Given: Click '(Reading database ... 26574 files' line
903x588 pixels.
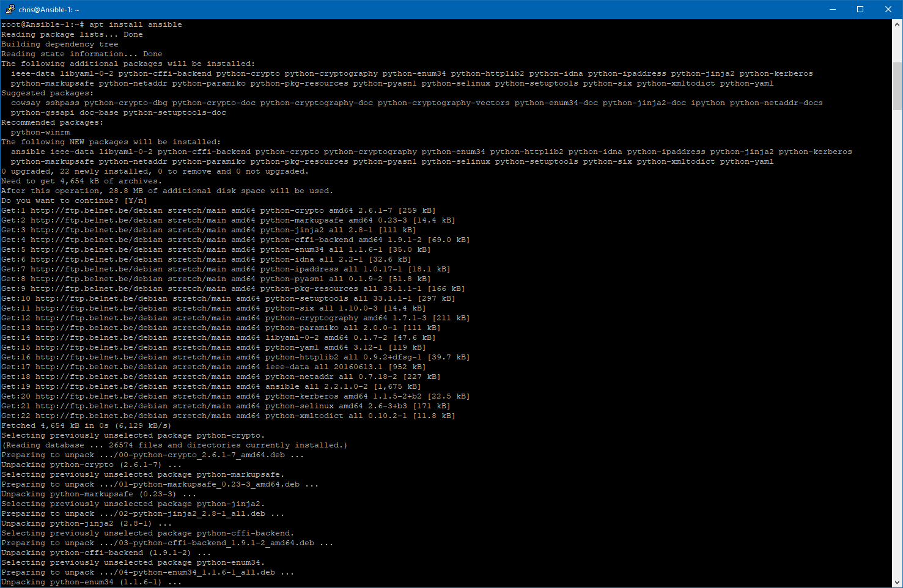Looking at the screenshot, I should (175, 445).
